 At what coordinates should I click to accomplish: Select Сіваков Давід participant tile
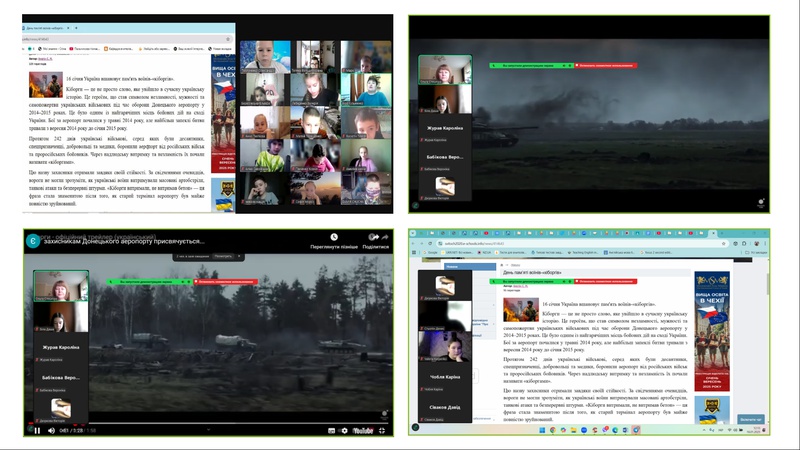[445, 407]
